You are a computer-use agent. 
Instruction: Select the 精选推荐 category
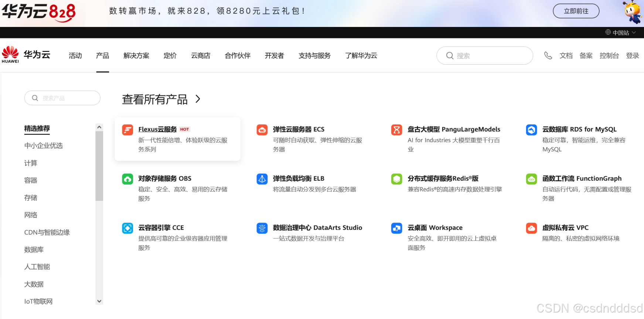(37, 128)
